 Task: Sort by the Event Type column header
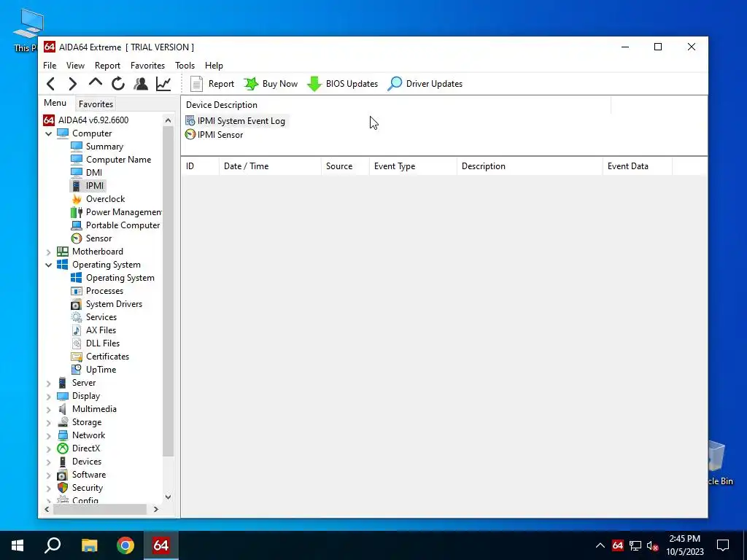(413, 166)
